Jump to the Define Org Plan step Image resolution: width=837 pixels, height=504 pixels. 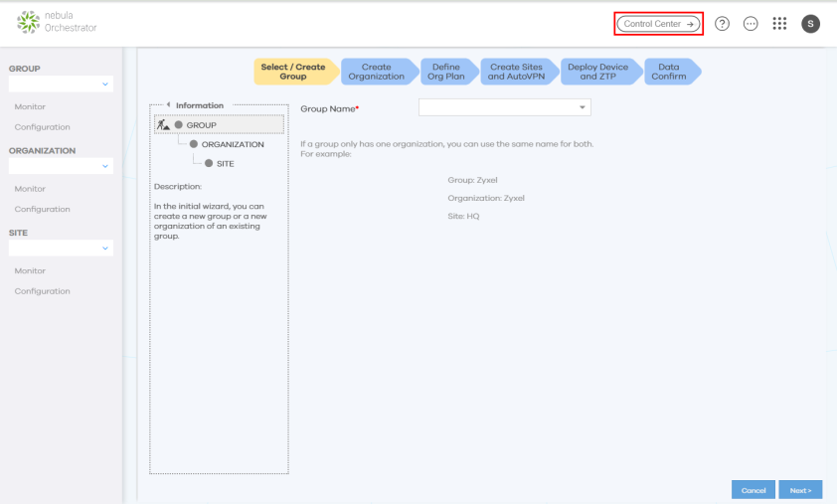pyautogui.click(x=446, y=72)
